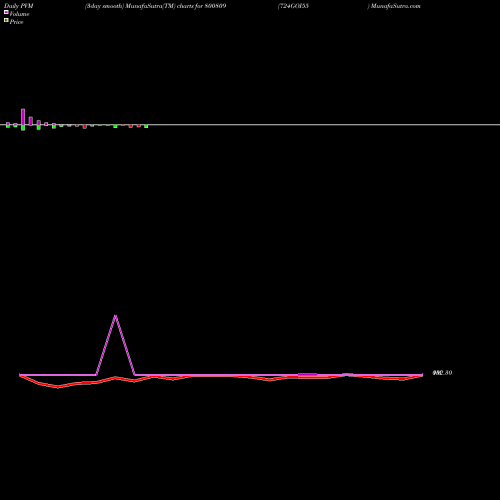Click the 'Daily PVM' title text
Viewport: 500px width, 500px height.
pyautogui.click(x=19, y=6)
